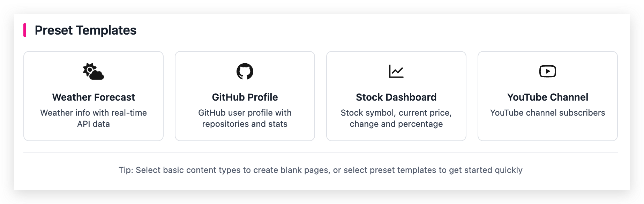Pick the Stock Dashboard template title
Image resolution: width=644 pixels, height=204 pixels.
point(396,97)
